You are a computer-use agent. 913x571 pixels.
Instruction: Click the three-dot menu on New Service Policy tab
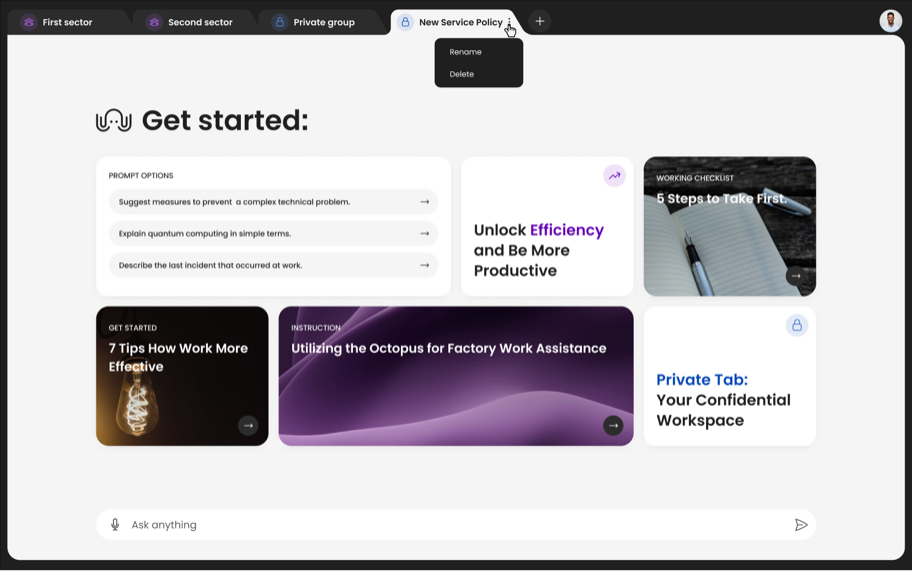click(x=510, y=22)
